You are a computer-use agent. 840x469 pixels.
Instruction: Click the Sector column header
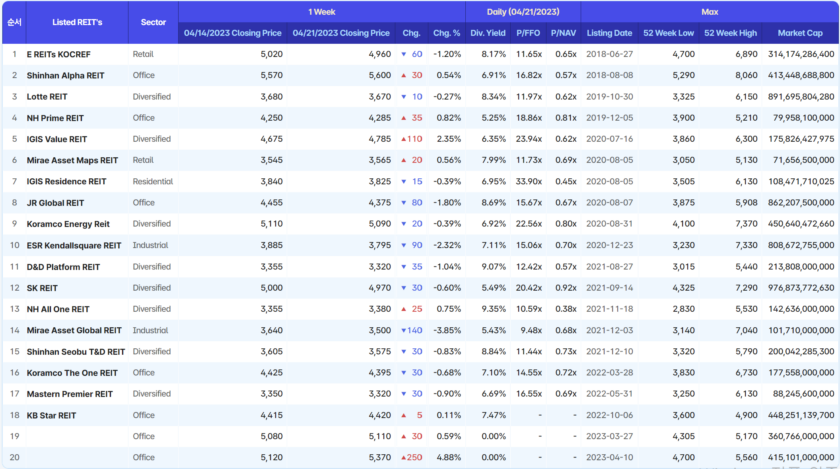(153, 23)
